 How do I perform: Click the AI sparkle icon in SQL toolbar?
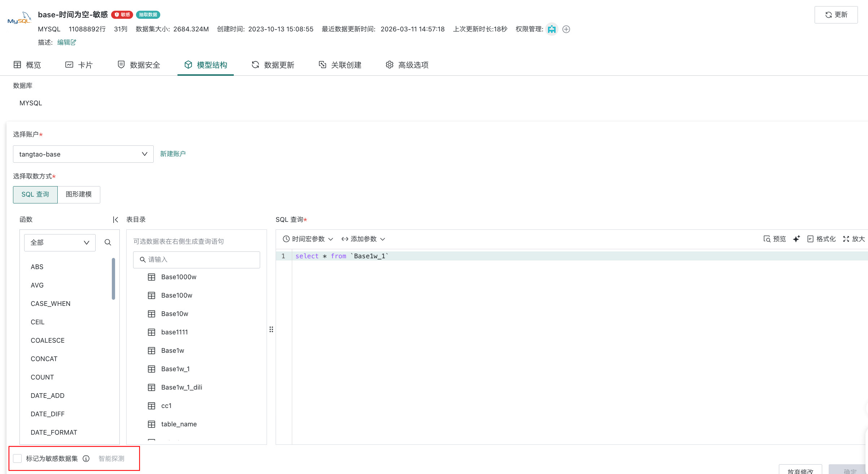coord(797,239)
